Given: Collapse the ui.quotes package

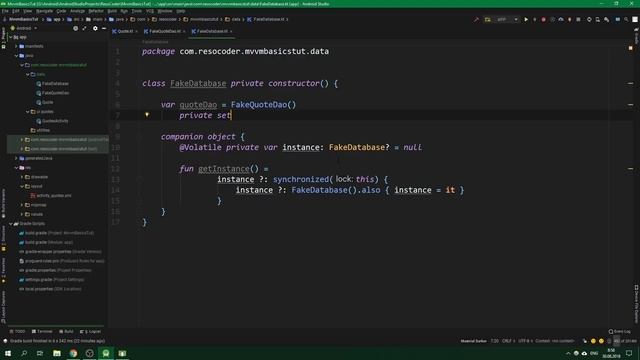Looking at the screenshot, I should tap(28, 111).
